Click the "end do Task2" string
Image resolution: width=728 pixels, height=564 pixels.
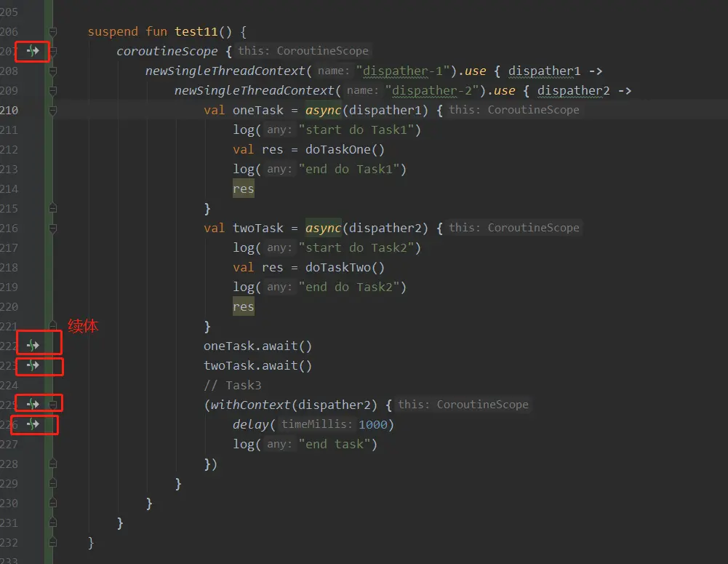pyautogui.click(x=348, y=287)
